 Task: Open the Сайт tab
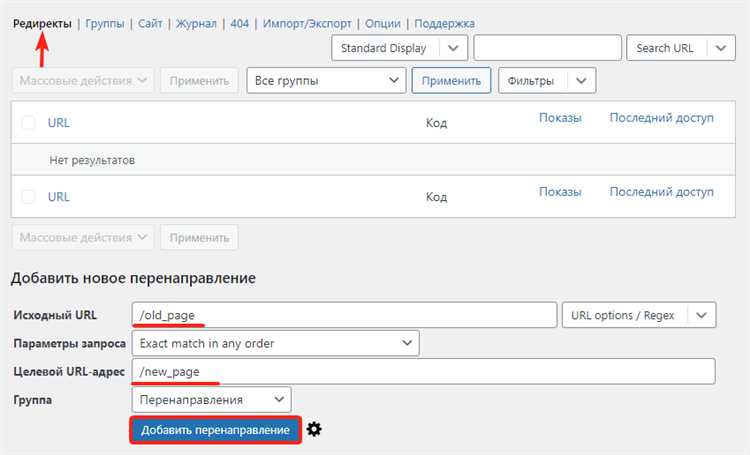(x=150, y=23)
